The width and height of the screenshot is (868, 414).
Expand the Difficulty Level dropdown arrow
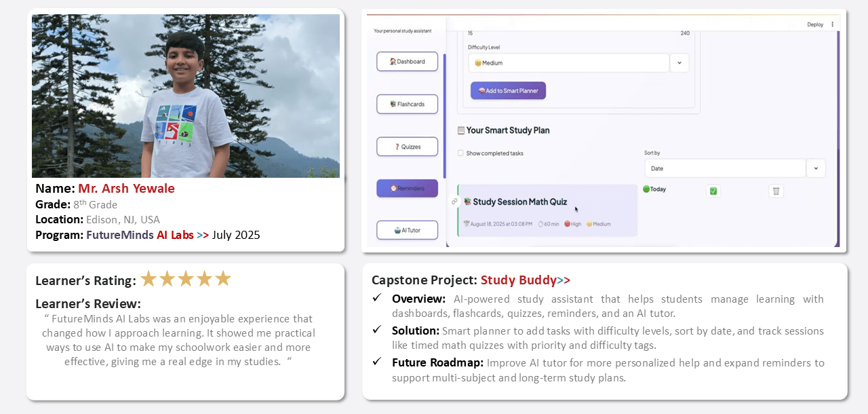679,63
